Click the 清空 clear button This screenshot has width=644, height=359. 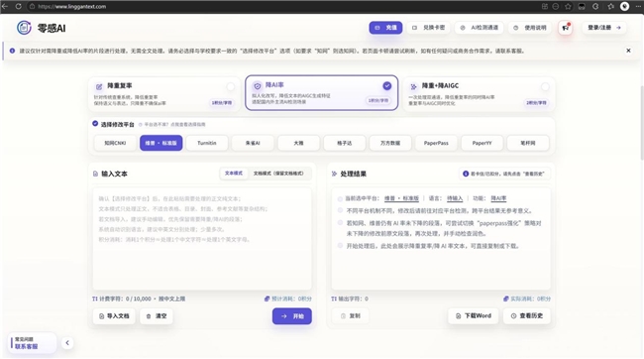coord(157,316)
